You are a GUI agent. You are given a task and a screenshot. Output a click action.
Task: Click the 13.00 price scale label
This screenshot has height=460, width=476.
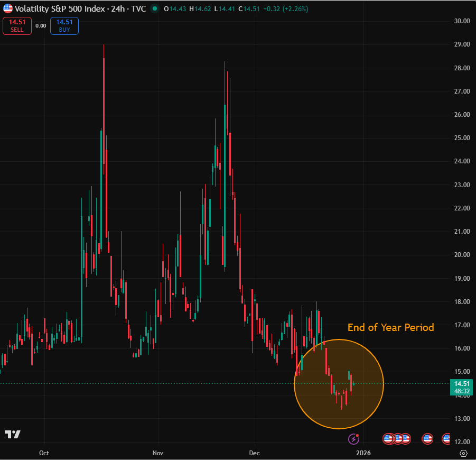[462, 418]
